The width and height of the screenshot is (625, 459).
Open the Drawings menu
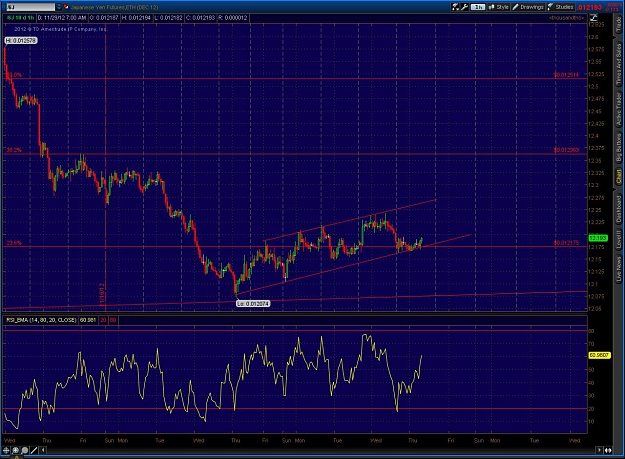pos(528,7)
